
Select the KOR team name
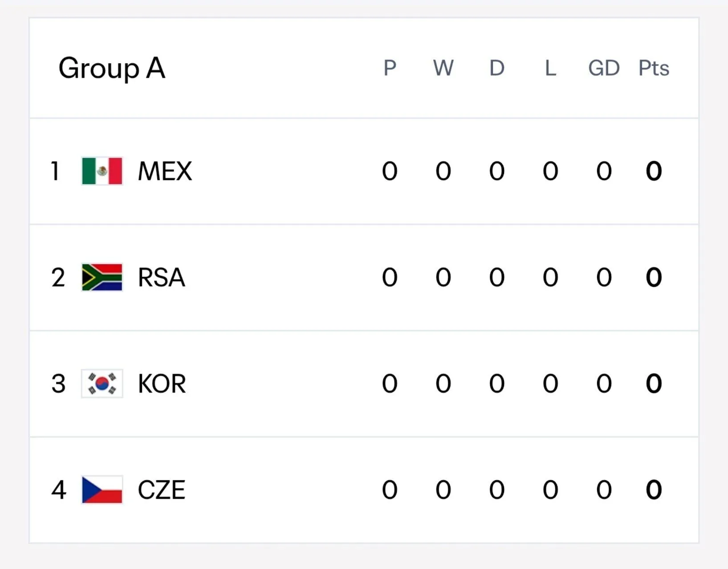tap(162, 384)
